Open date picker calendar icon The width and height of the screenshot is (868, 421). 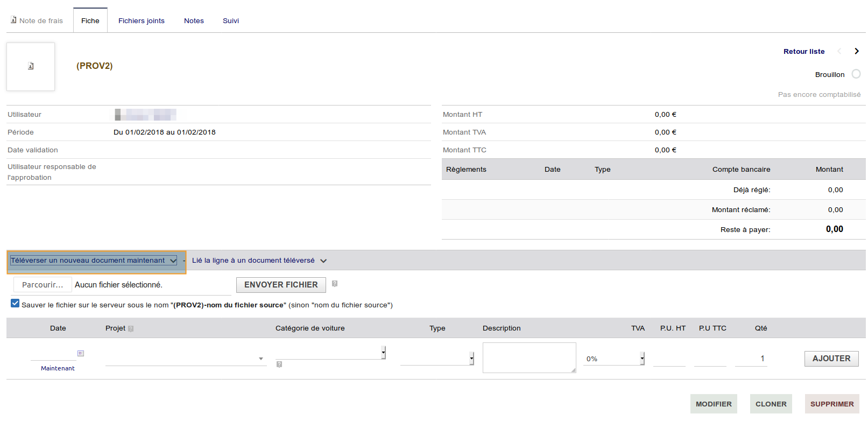click(x=81, y=353)
